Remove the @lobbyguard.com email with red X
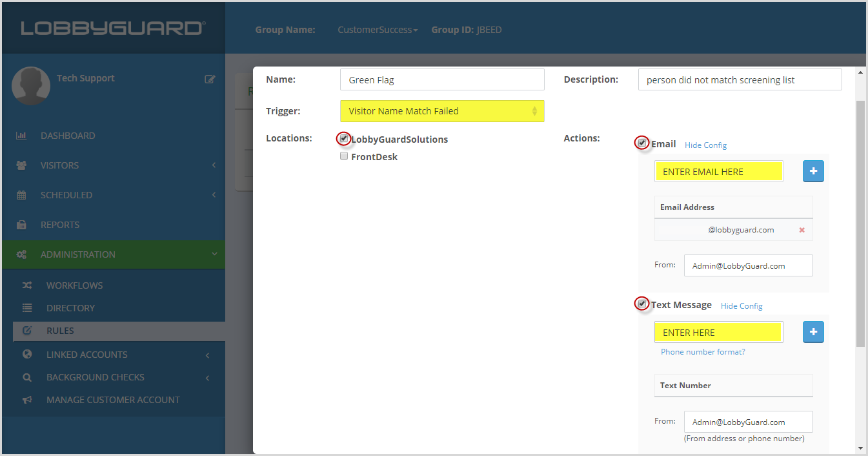 tap(802, 230)
